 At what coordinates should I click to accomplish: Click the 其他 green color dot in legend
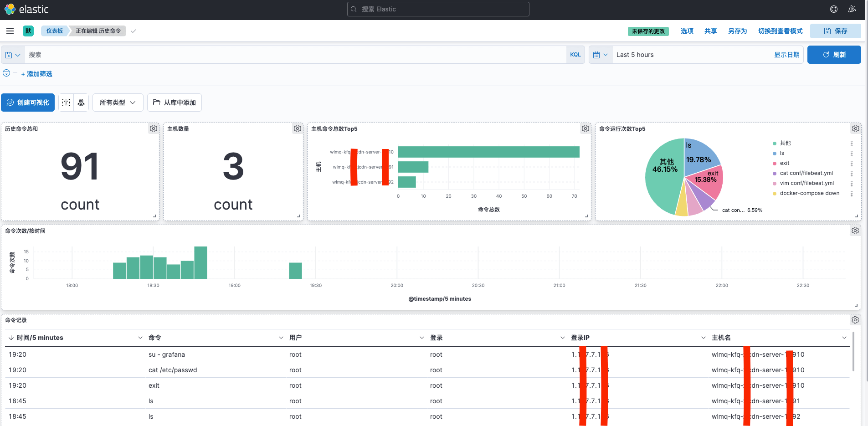click(775, 144)
